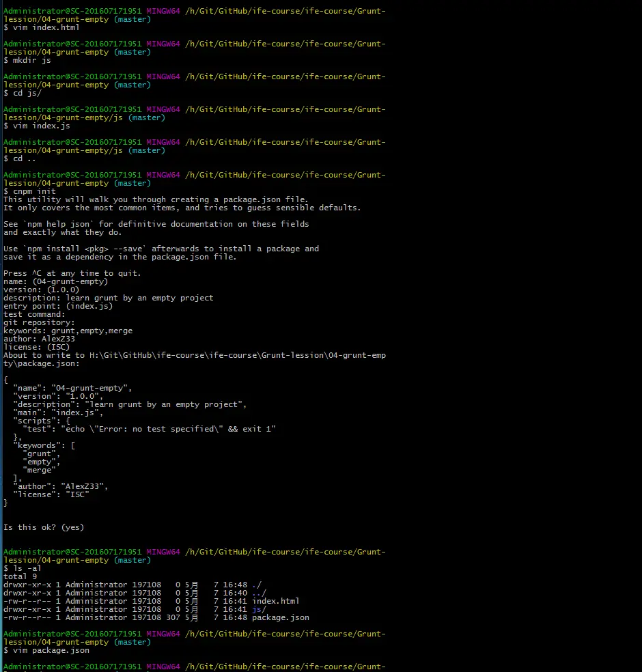642x672 pixels.
Task: Click the 'entry point: (index.js)' line
Action: click(x=58, y=306)
